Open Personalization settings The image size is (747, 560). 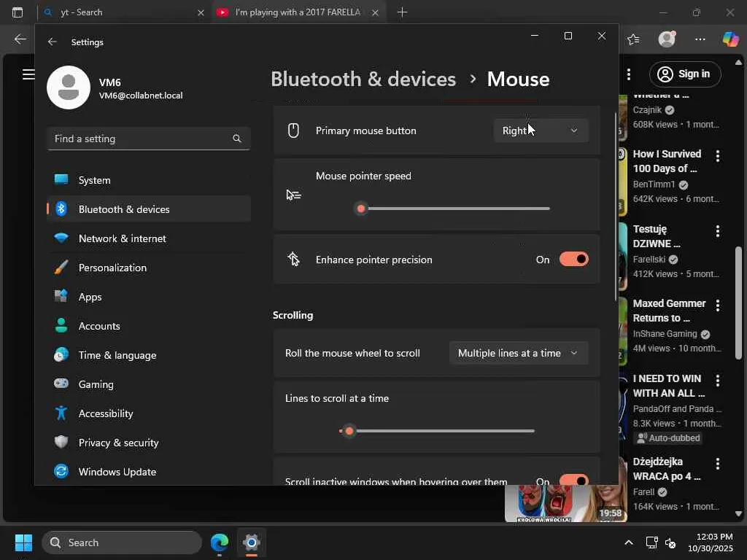(149, 268)
